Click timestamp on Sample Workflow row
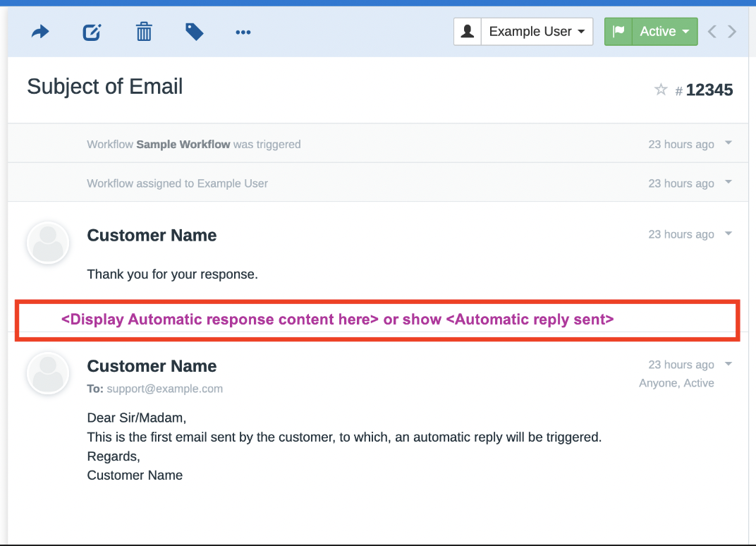756x546 pixels. coord(681,144)
